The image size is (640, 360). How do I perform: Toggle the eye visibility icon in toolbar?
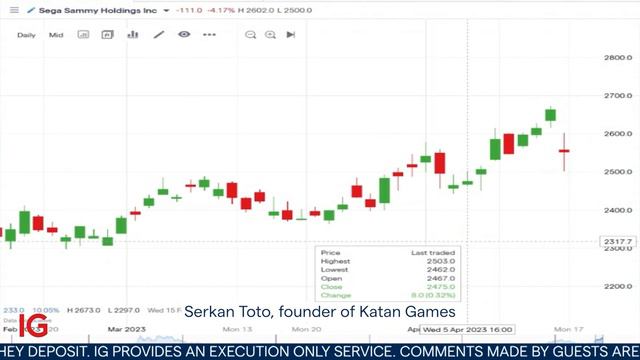[184, 34]
